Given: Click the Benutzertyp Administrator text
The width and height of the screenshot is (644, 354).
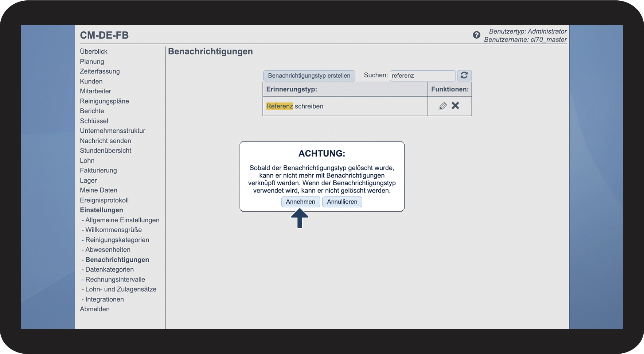Looking at the screenshot, I should pos(528,31).
